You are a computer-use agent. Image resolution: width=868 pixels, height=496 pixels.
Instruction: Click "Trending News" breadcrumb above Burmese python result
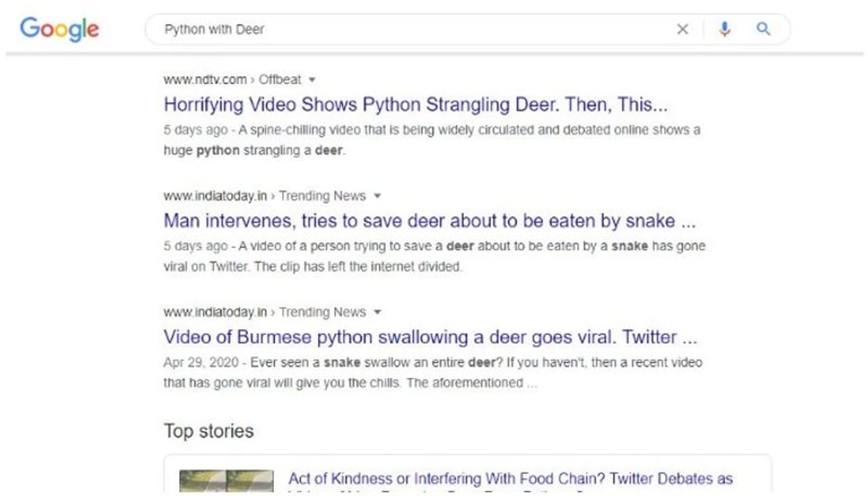point(322,313)
